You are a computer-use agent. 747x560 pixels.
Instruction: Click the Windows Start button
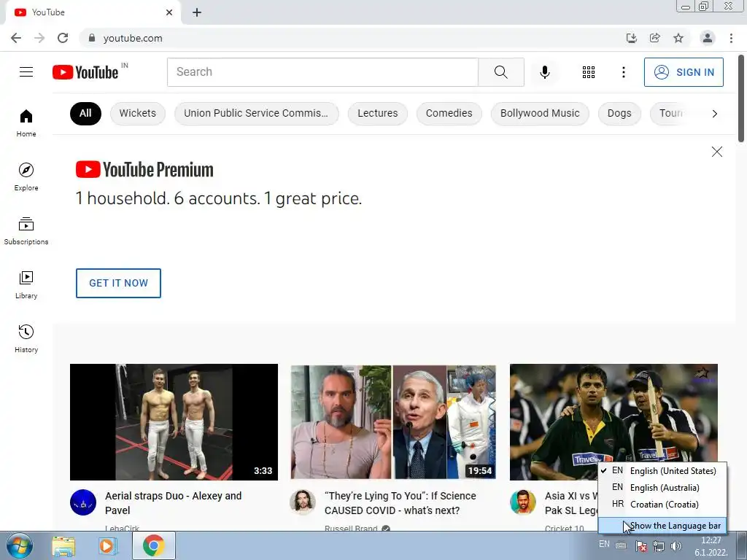coord(20,545)
